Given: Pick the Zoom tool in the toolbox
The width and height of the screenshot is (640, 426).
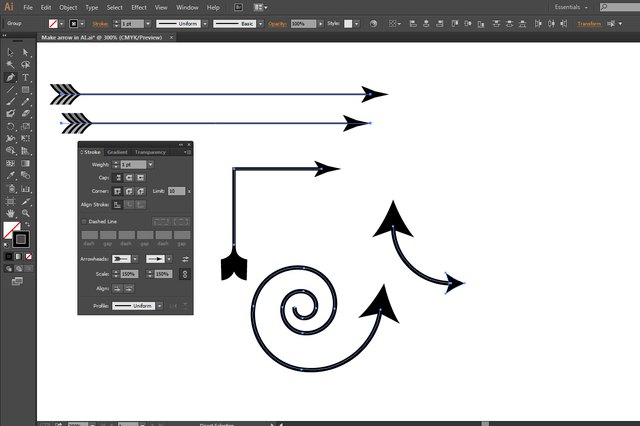Looking at the screenshot, I should tap(25, 213).
